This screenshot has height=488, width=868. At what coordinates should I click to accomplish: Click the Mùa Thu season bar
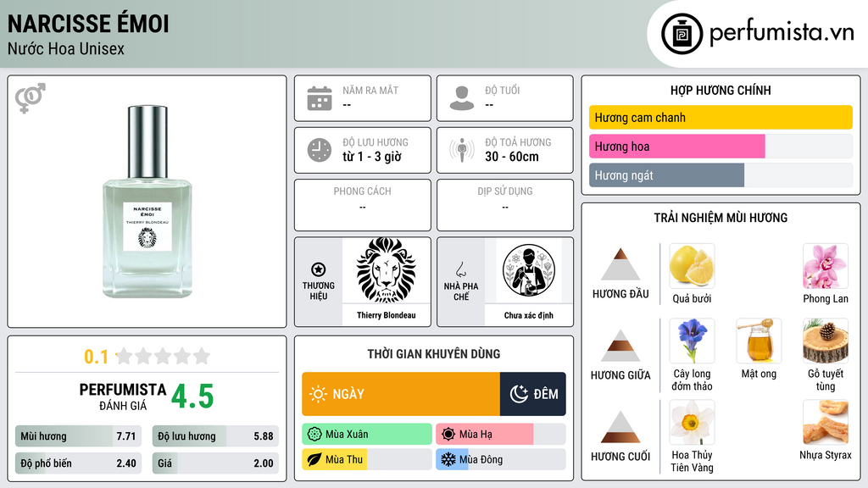[367, 460]
